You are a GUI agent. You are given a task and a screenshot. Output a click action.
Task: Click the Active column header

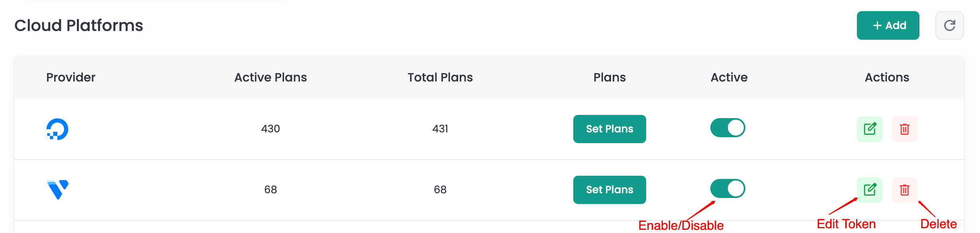[x=729, y=77]
